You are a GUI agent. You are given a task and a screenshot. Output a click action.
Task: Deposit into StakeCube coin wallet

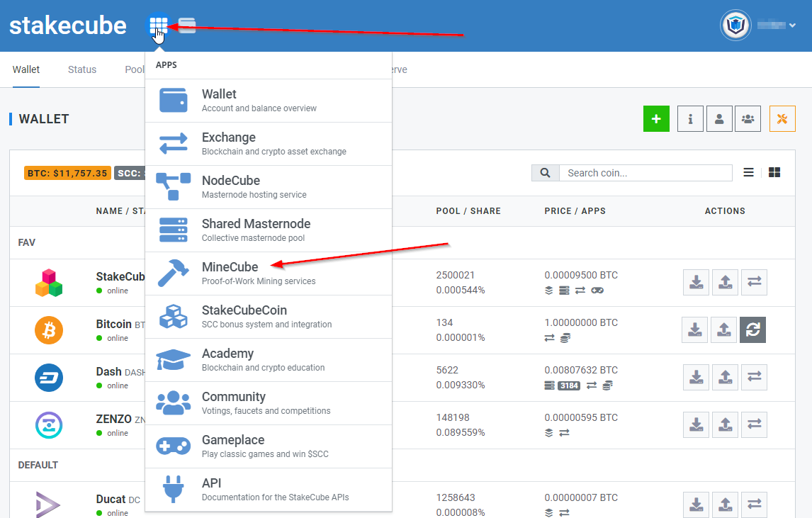tap(696, 282)
